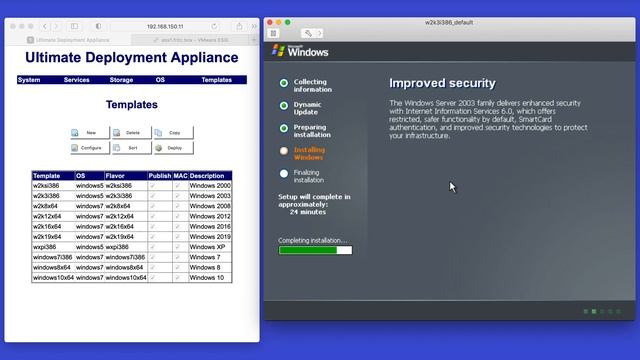Open the Services menu
The width and height of the screenshot is (640, 360).
(x=76, y=80)
